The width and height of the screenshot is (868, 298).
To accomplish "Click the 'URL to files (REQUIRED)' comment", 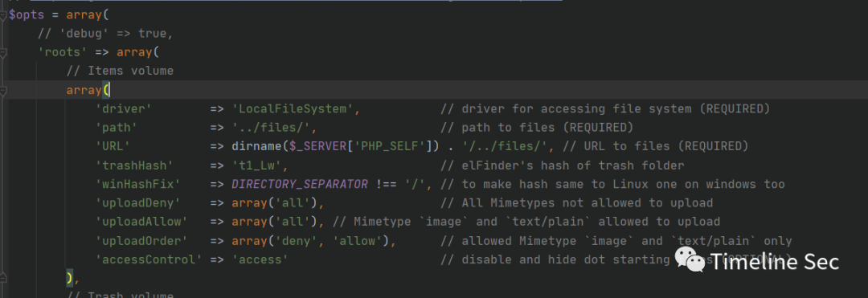I will (x=657, y=146).
